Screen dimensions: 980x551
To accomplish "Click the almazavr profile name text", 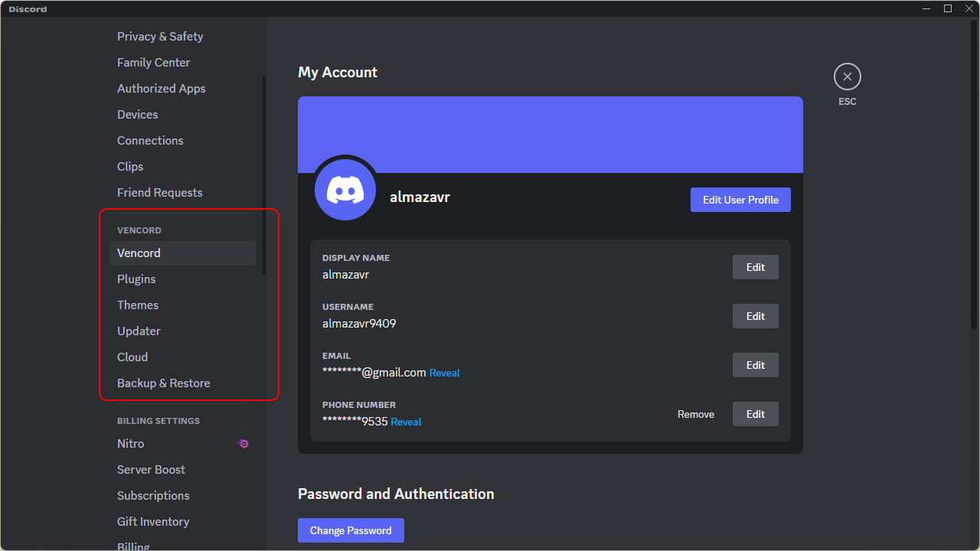I will pyautogui.click(x=420, y=197).
